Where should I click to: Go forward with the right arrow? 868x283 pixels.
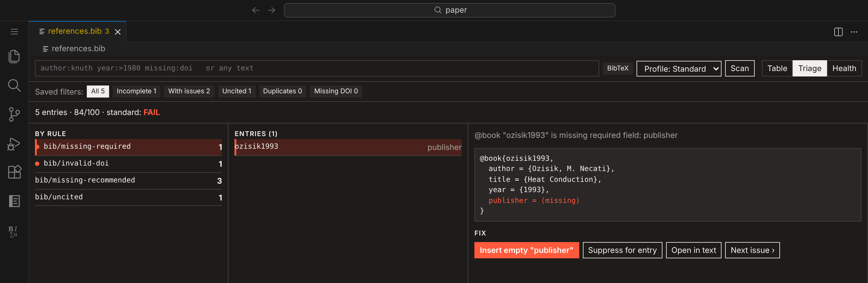(x=271, y=10)
